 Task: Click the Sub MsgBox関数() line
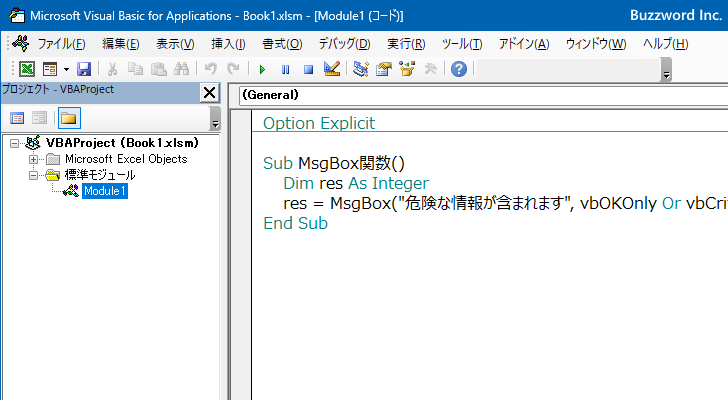(x=334, y=163)
